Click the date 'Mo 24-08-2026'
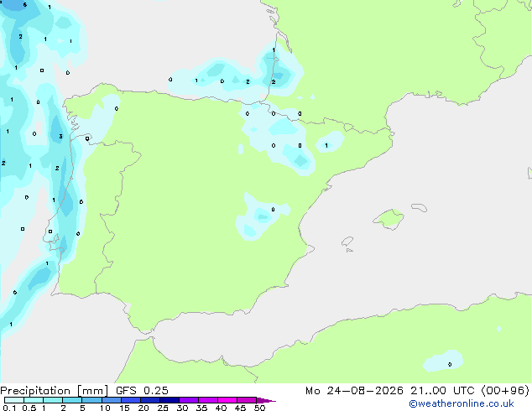The width and height of the screenshot is (532, 411). tap(354, 391)
